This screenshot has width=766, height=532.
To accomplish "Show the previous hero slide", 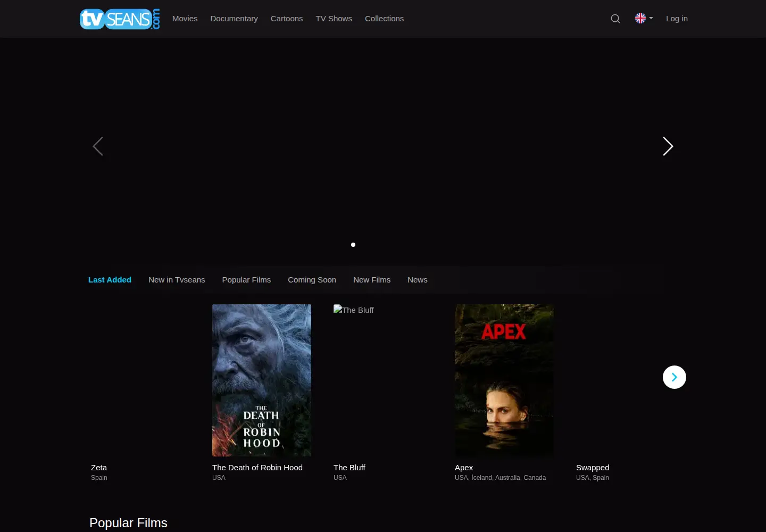I will [98, 146].
